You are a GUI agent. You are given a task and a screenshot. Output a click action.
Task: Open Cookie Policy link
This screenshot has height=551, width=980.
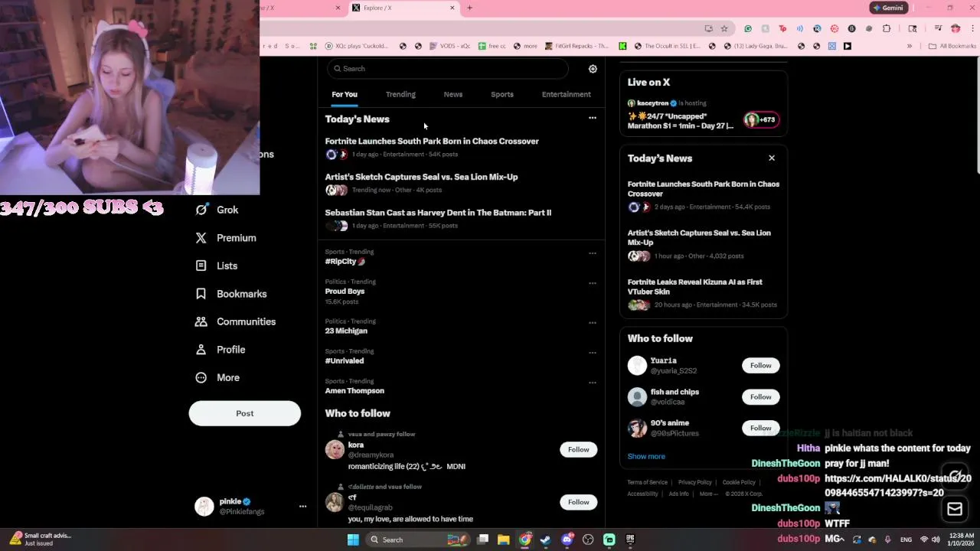coord(739,482)
